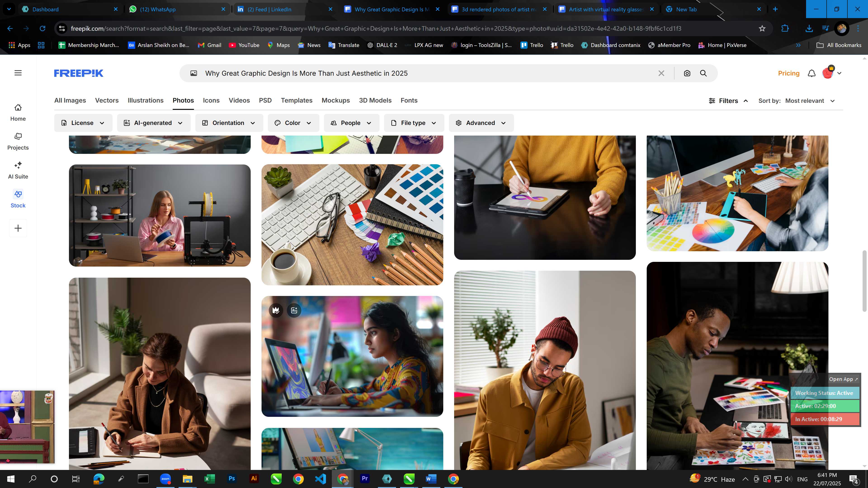Switch to Videos tab
The image size is (868, 488).
coord(239,100)
